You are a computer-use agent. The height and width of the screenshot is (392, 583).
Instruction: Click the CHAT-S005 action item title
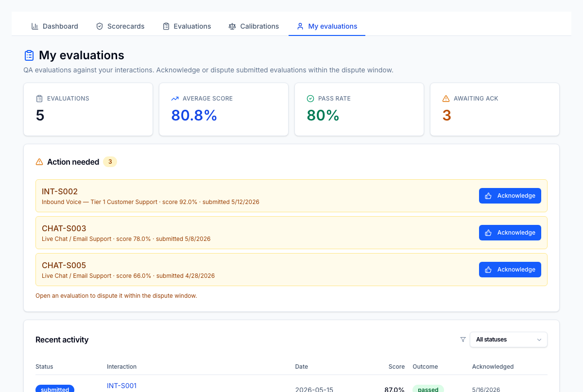coord(64,265)
